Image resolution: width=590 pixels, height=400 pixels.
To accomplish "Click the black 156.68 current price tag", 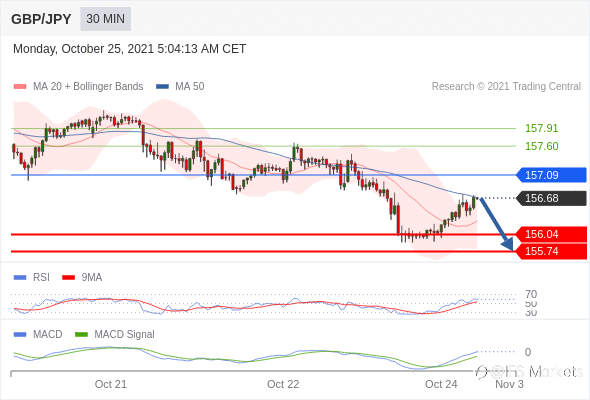I will click(x=551, y=198).
